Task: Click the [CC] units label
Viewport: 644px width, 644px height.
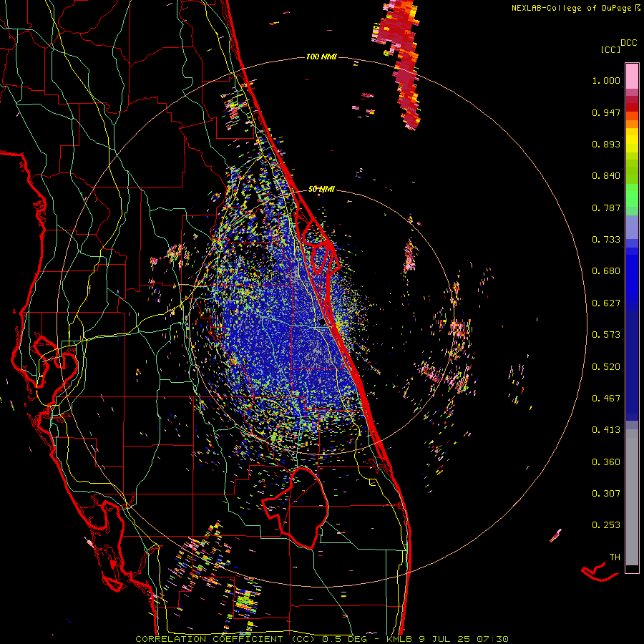Action: [610, 49]
